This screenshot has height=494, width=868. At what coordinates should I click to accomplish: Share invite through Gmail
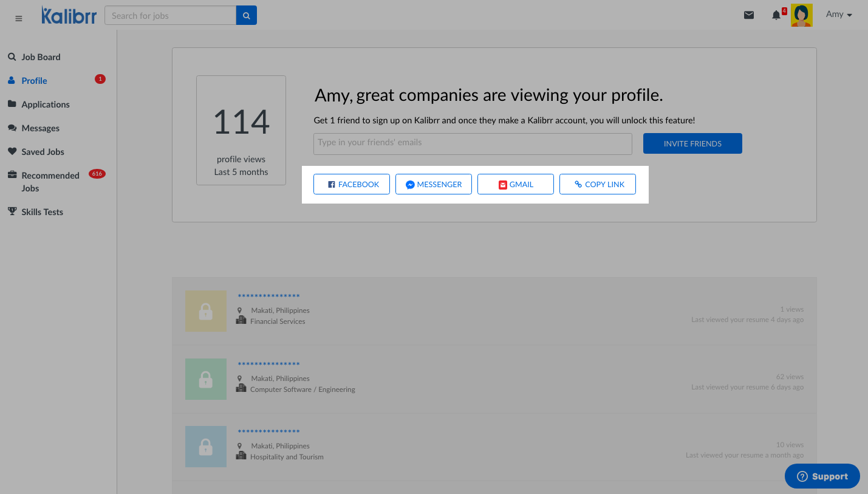point(516,185)
